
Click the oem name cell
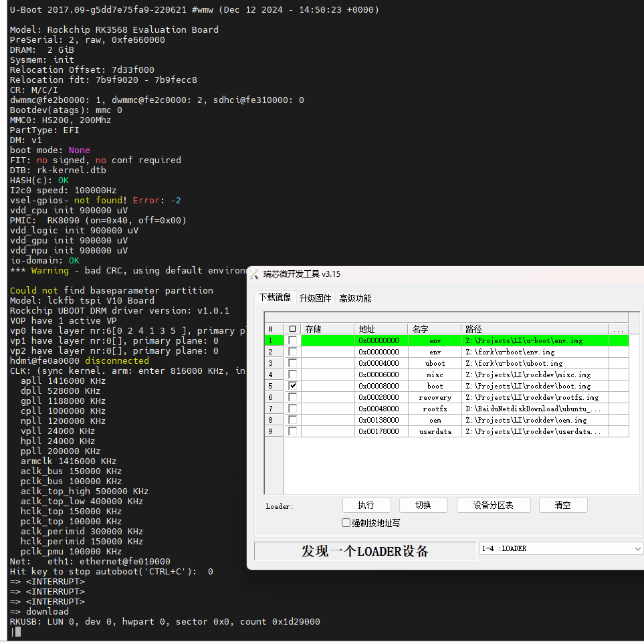pyautogui.click(x=435, y=420)
